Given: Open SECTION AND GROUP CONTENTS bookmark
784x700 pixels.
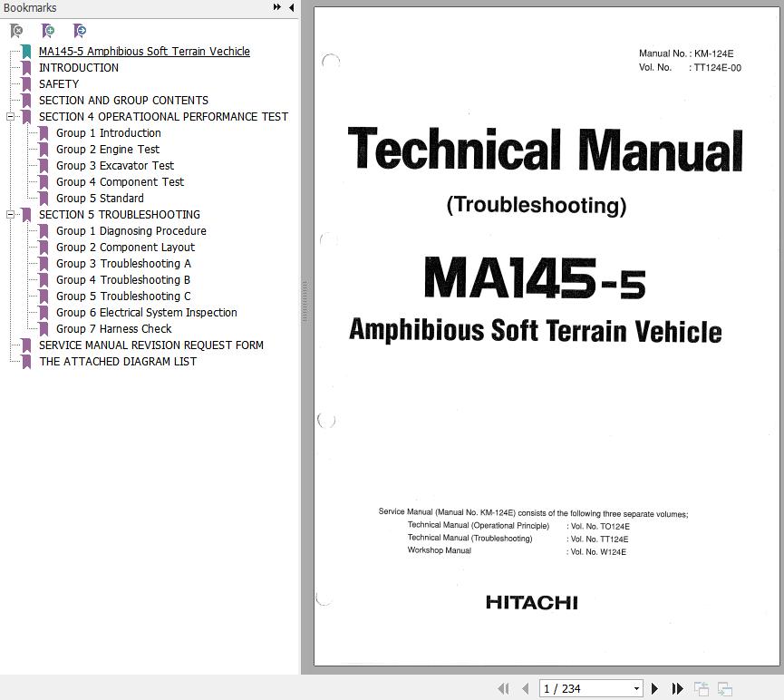Looking at the screenshot, I should click(123, 100).
